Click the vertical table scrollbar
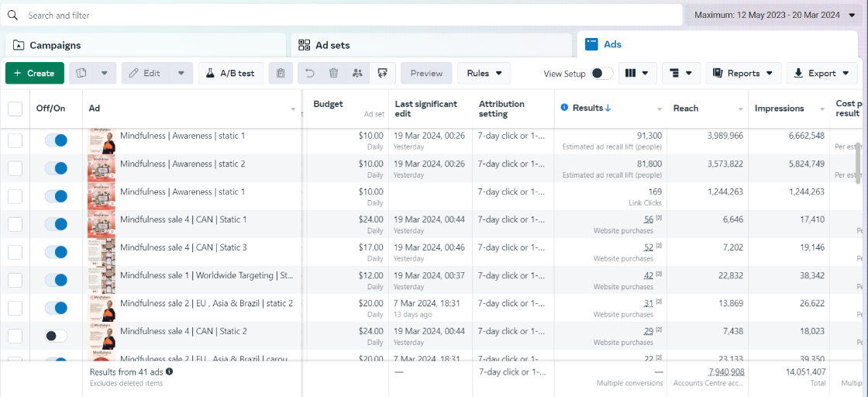 click(x=857, y=161)
